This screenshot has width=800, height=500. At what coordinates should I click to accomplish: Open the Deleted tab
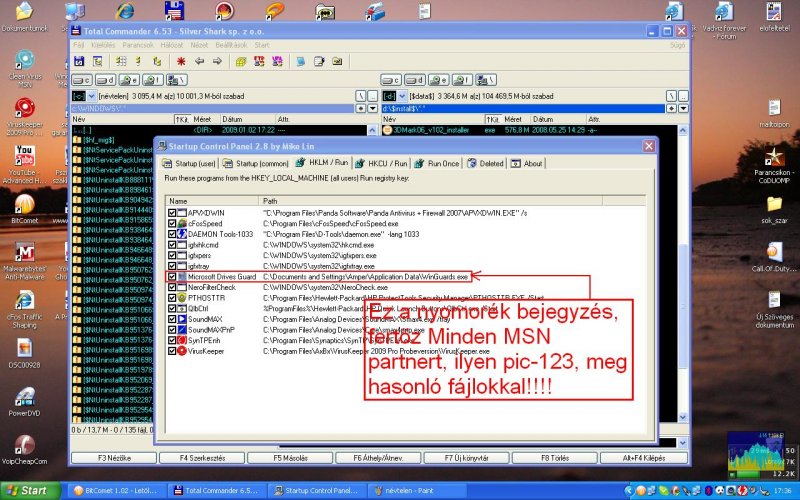485,164
